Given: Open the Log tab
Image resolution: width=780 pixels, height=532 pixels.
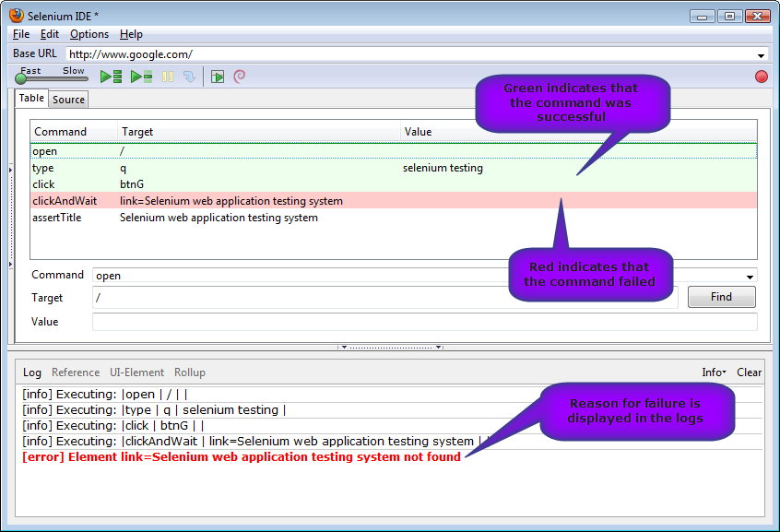Looking at the screenshot, I should point(32,372).
